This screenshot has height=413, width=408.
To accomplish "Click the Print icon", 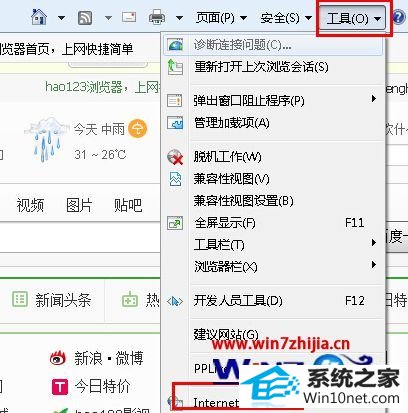I will [157, 17].
